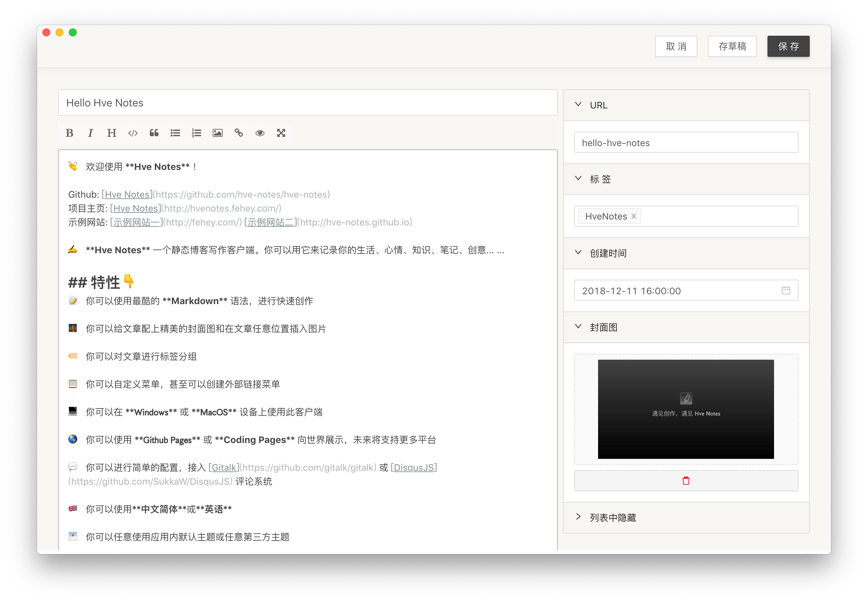The image size is (868, 603).
Task: Delete cover image with red trash button
Action: pyautogui.click(x=686, y=481)
